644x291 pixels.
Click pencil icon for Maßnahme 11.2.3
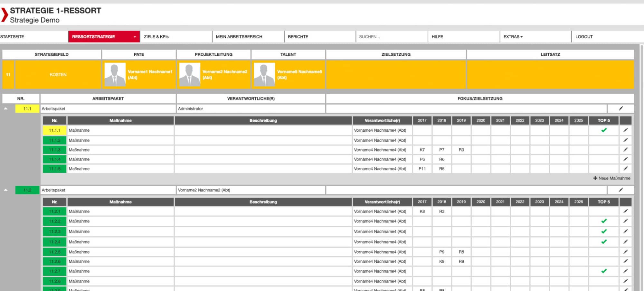tap(625, 231)
